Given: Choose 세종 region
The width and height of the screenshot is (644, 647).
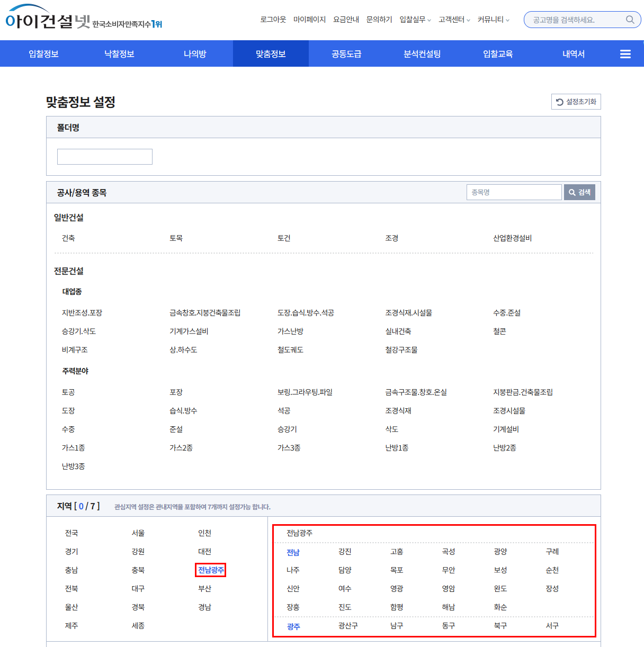Looking at the screenshot, I should point(138,626).
